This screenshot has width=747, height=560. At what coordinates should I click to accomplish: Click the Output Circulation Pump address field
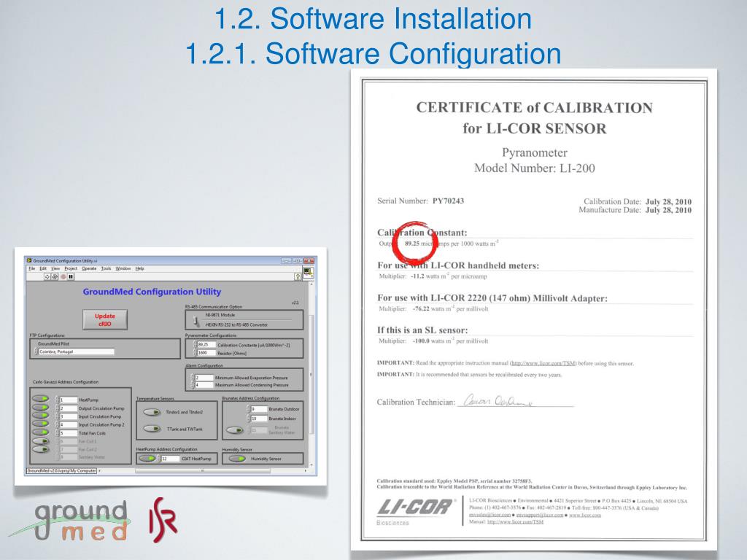click(68, 408)
